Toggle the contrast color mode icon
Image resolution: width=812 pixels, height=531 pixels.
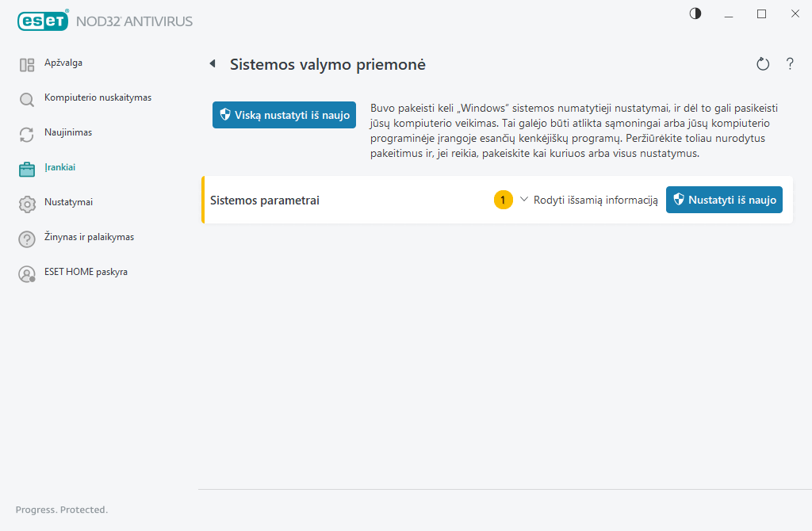[x=695, y=13]
